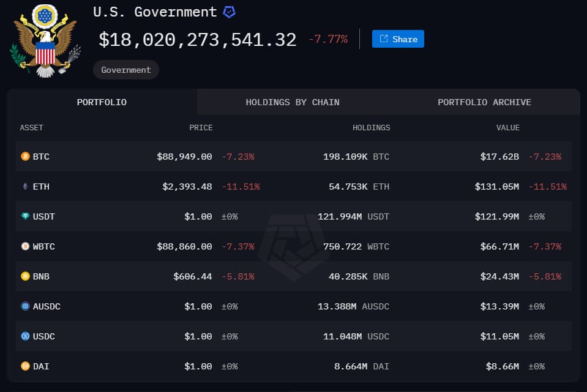The image size is (587, 392).
Task: Click the Ethereum ETH coin icon
Action: click(25, 187)
